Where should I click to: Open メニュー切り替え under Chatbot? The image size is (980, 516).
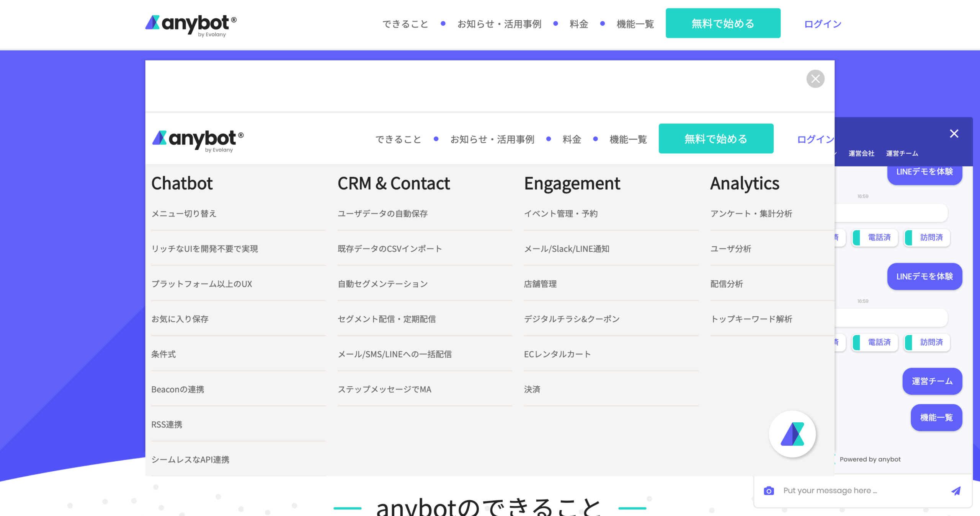click(x=184, y=213)
